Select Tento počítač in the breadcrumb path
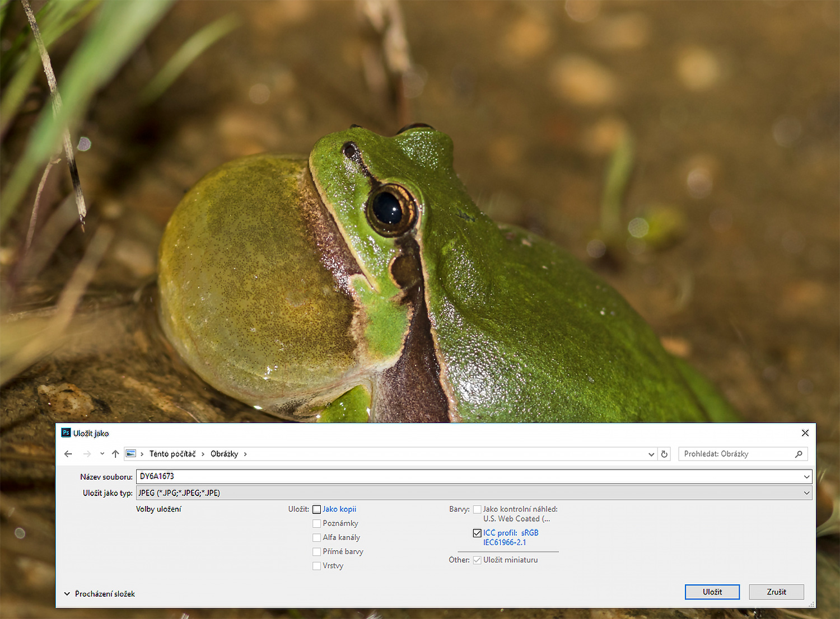 [x=172, y=454]
